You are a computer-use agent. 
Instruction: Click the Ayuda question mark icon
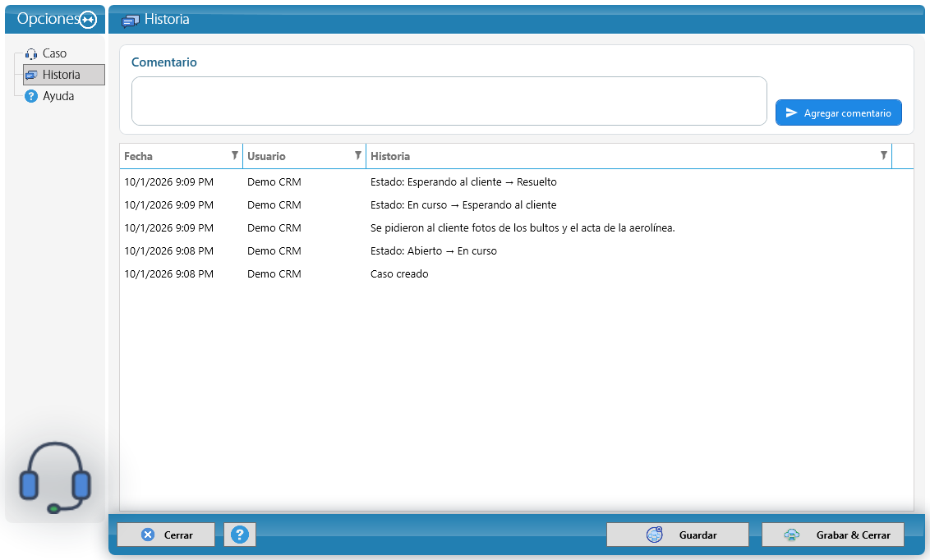(31, 96)
